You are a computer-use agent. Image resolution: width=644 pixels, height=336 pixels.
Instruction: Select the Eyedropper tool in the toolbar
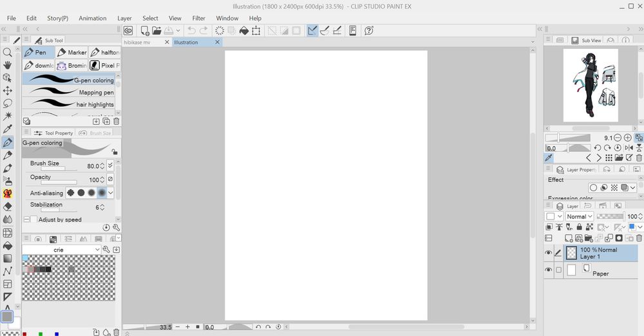point(8,129)
